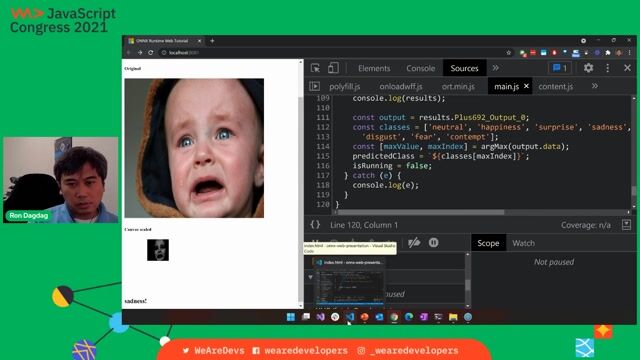Select the Scope debugger tab
The height and width of the screenshot is (360, 640).
pyautogui.click(x=488, y=243)
